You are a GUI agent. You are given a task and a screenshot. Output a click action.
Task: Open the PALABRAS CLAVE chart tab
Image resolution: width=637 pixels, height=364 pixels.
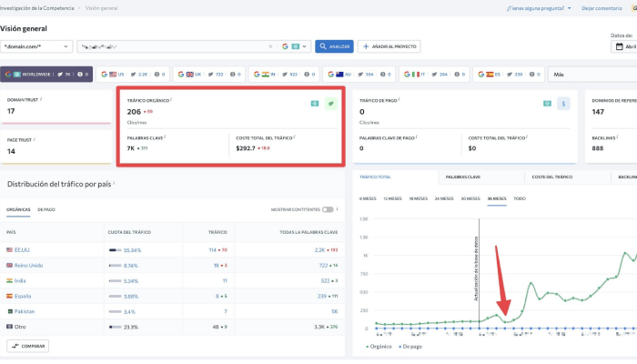tap(462, 177)
